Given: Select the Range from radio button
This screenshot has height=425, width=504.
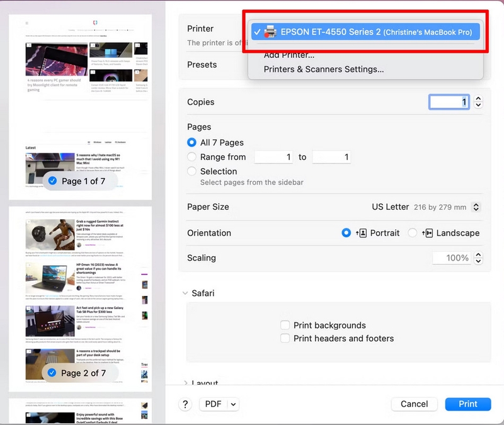Looking at the screenshot, I should (x=192, y=157).
